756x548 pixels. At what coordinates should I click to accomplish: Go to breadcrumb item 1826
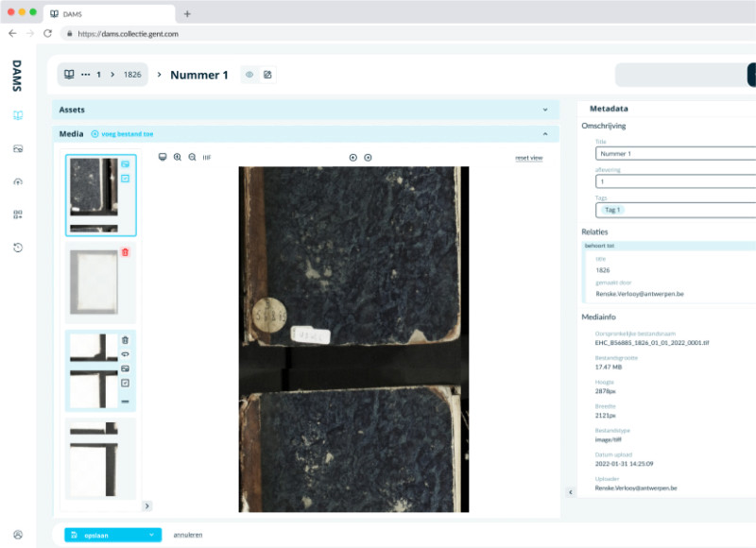[132, 75]
